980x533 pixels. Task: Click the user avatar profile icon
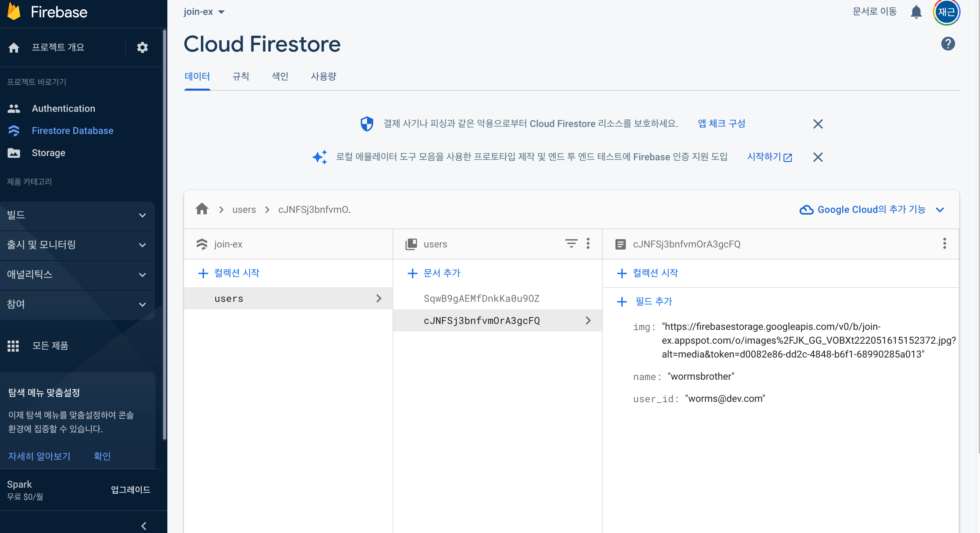(946, 12)
